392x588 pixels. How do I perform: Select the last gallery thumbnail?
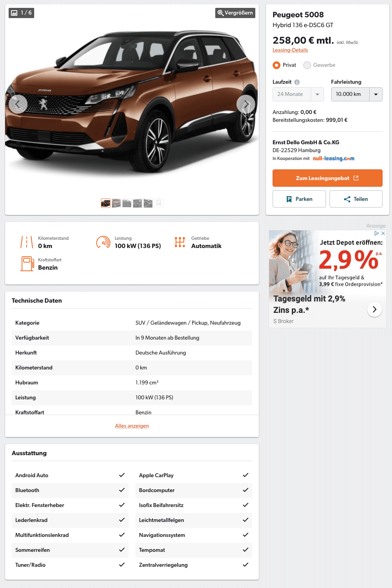pos(159,203)
